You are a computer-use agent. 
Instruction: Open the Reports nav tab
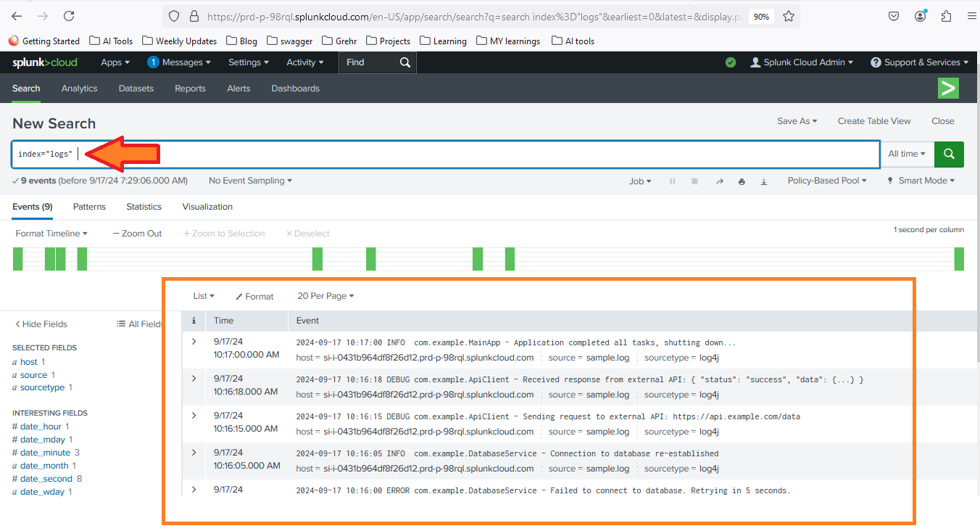click(190, 88)
